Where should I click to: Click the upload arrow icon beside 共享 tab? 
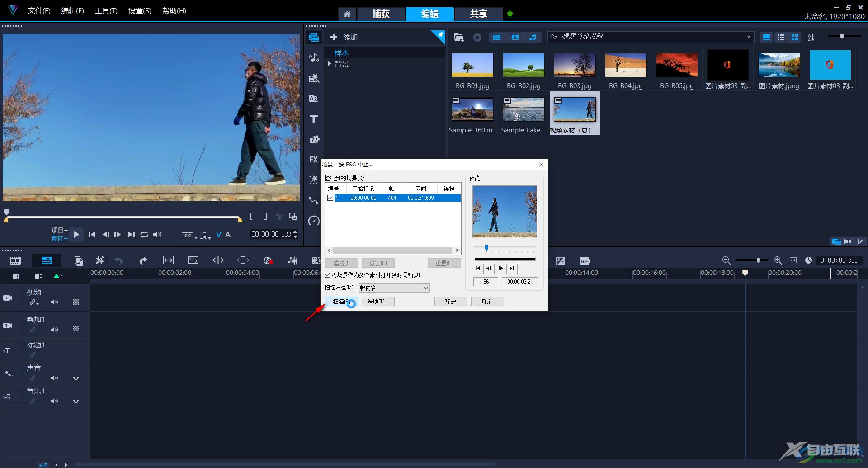click(510, 14)
